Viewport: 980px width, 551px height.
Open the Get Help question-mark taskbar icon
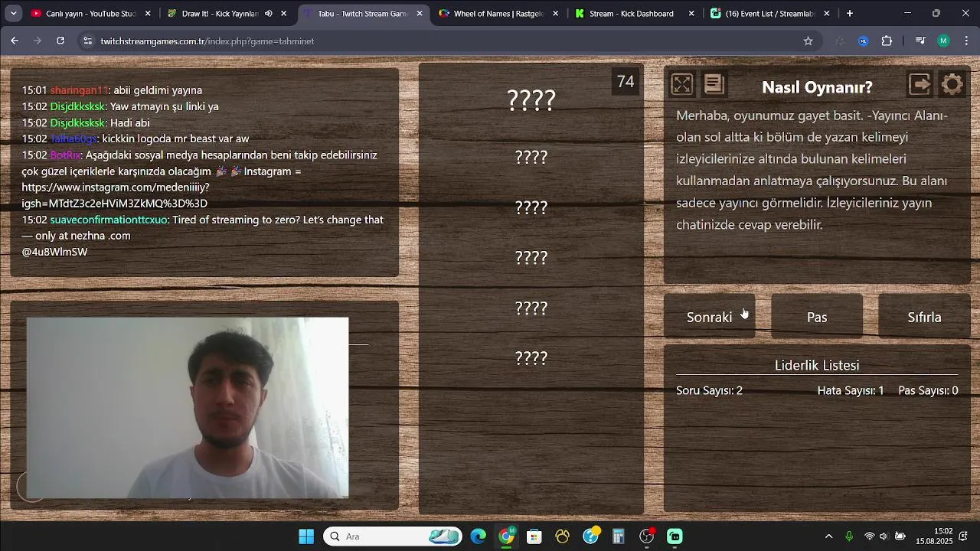590,536
